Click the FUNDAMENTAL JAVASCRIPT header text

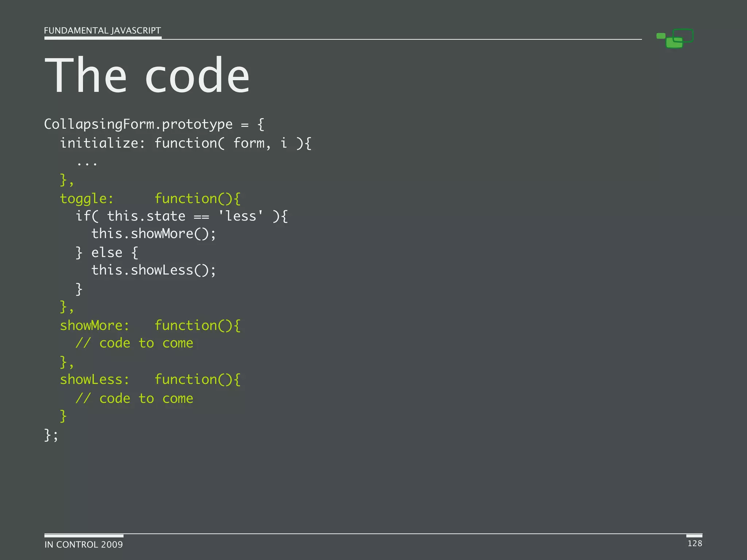tap(102, 31)
